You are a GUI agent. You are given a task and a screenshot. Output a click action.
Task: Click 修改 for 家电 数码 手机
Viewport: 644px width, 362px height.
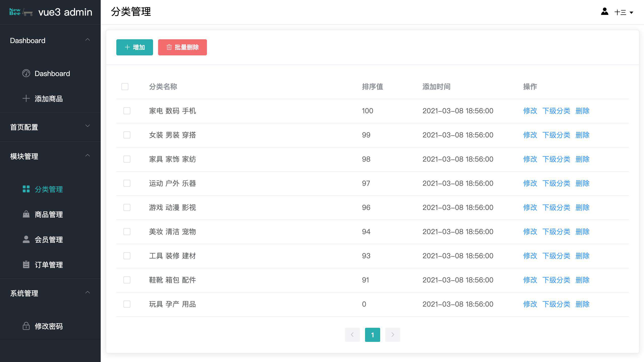pyautogui.click(x=530, y=111)
